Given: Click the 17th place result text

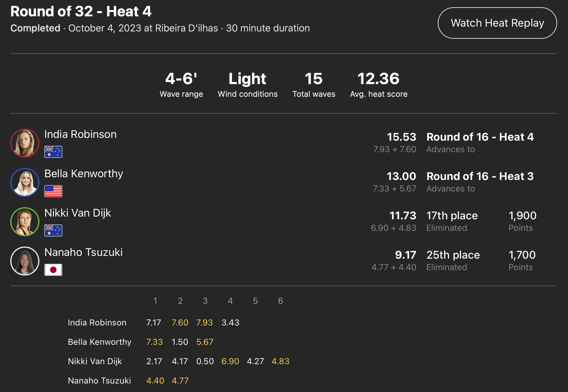Looking at the screenshot, I should (452, 216).
